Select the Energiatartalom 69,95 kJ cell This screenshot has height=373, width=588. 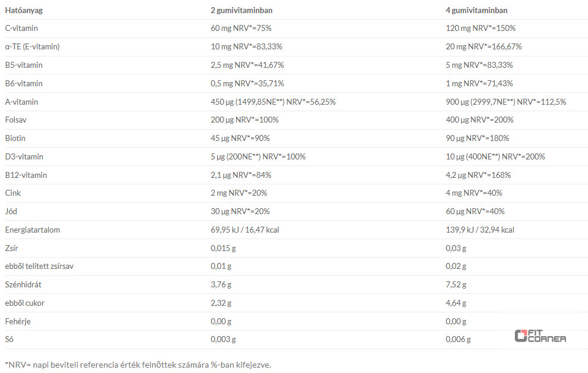pos(245,230)
